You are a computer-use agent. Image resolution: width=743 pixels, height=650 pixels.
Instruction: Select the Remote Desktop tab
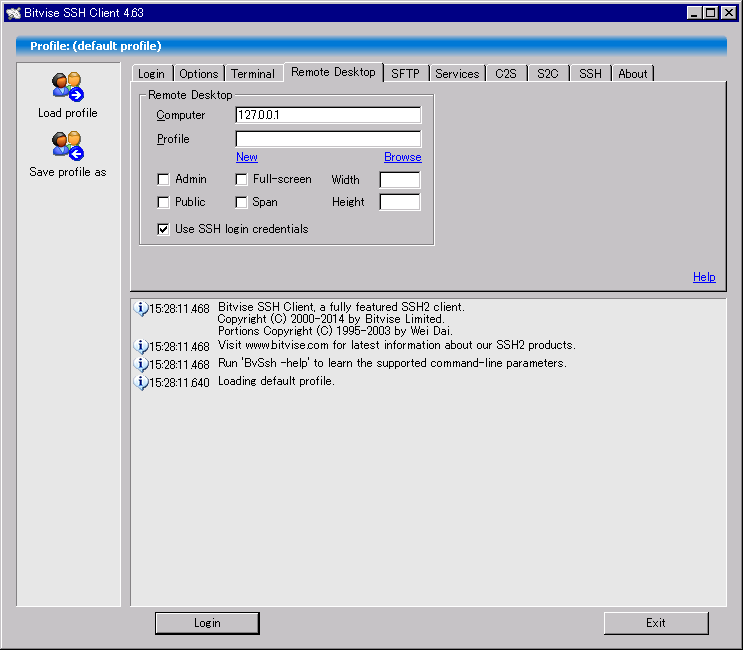pos(333,72)
